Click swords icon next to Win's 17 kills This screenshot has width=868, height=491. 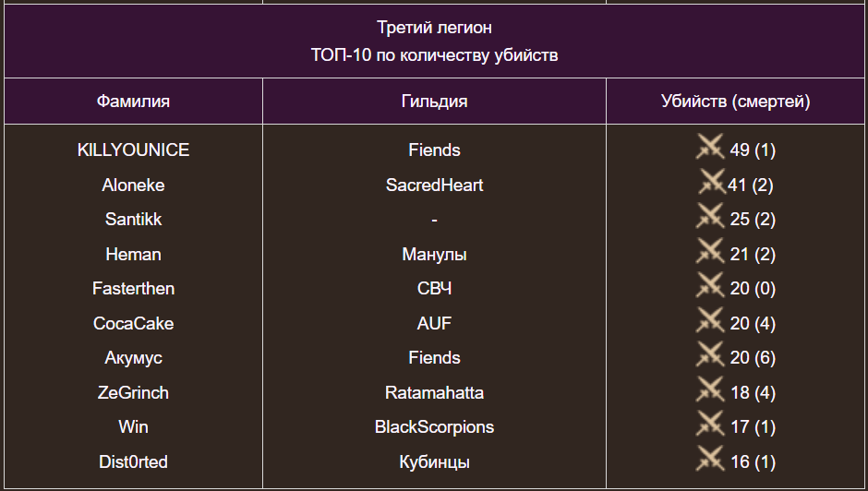710,425
